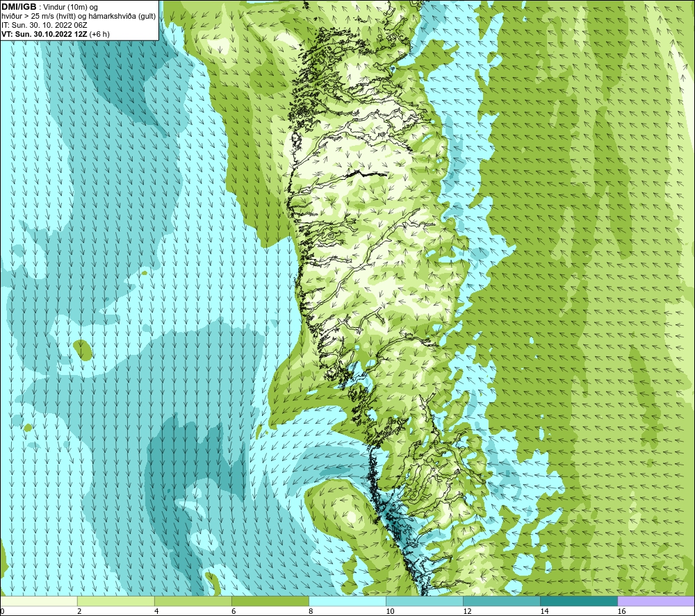Click the 6–8 m/s dark green swatch
This screenshot has width=695, height=616.
[x=270, y=601]
